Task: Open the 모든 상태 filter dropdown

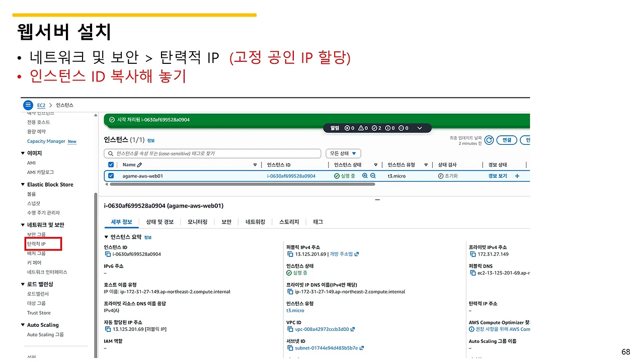Action: (x=342, y=153)
